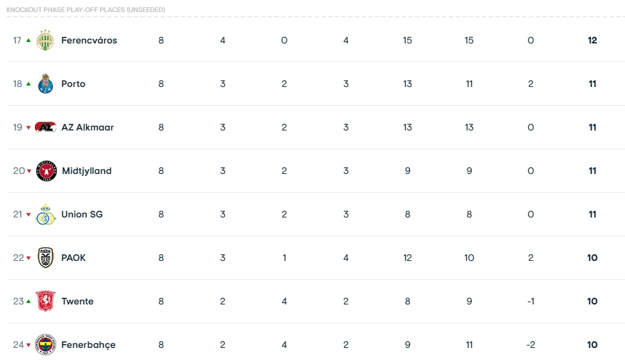Click rank number 20
The width and height of the screenshot is (625, 364).
19,171
